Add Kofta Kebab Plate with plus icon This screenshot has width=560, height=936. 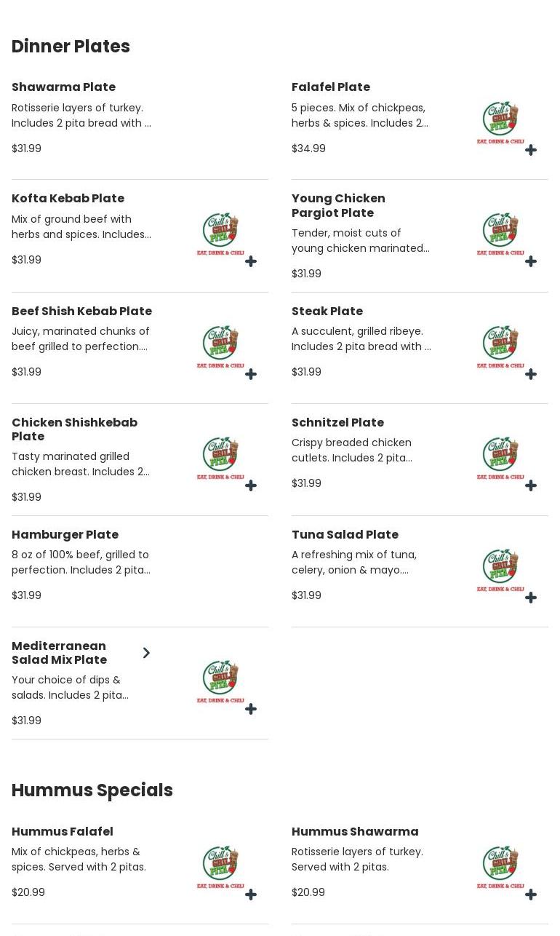coord(251,261)
